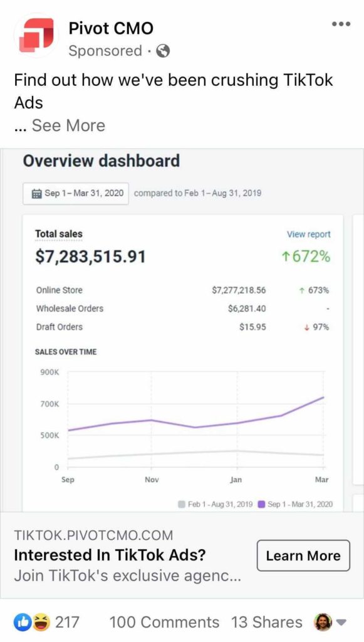Click 'Interested In TikTok Ads?' headline

(x=110, y=555)
